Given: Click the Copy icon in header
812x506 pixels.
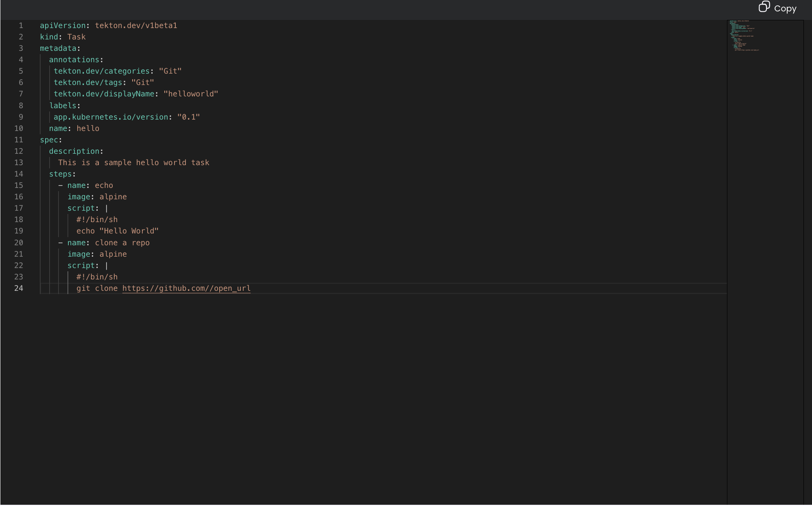Looking at the screenshot, I should click(764, 7).
